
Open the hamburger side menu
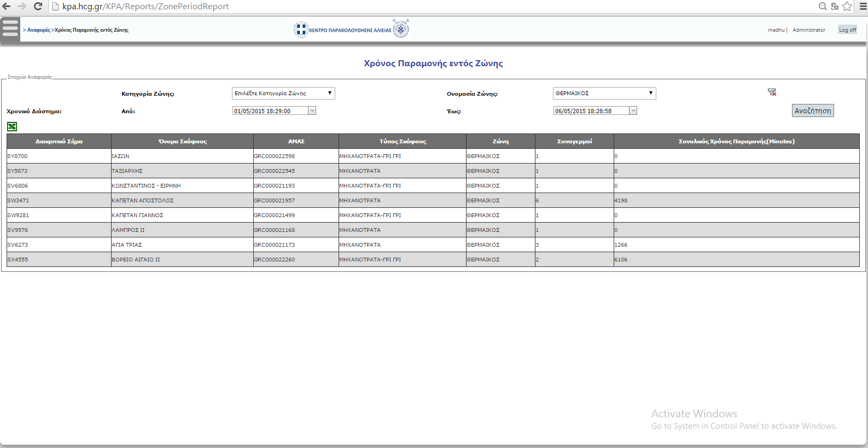click(x=10, y=29)
